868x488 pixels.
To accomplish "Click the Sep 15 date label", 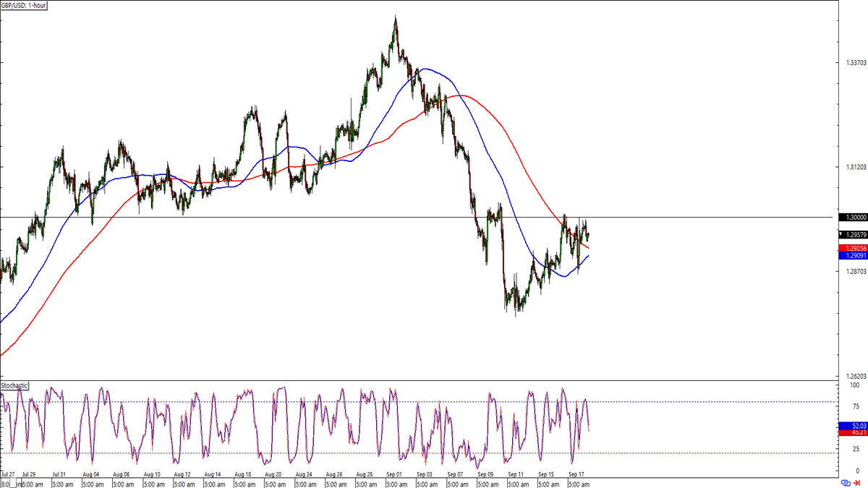I will (546, 475).
